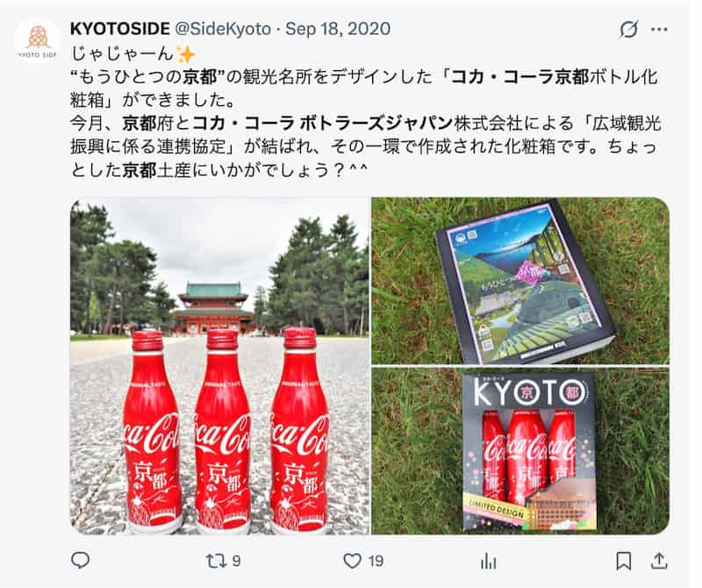Open the scenic box cover photo
702x588 pixels.
point(520,281)
